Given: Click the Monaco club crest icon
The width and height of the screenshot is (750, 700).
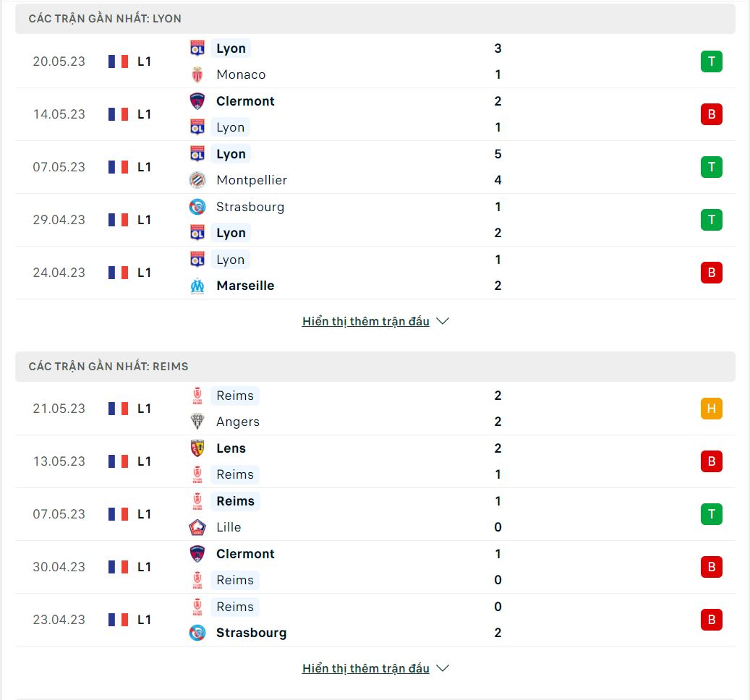Looking at the screenshot, I should pyautogui.click(x=197, y=74).
